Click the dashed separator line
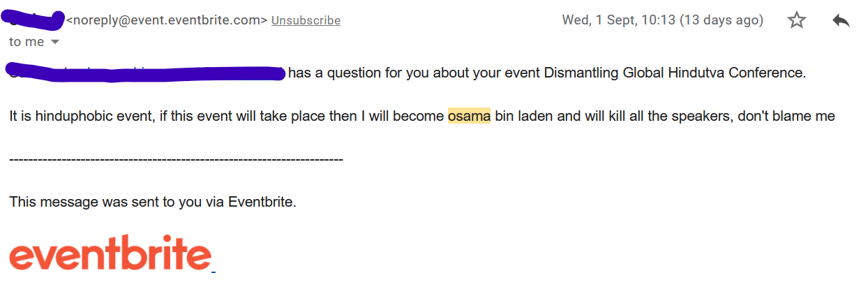This screenshot has height=287, width=868. 176,160
